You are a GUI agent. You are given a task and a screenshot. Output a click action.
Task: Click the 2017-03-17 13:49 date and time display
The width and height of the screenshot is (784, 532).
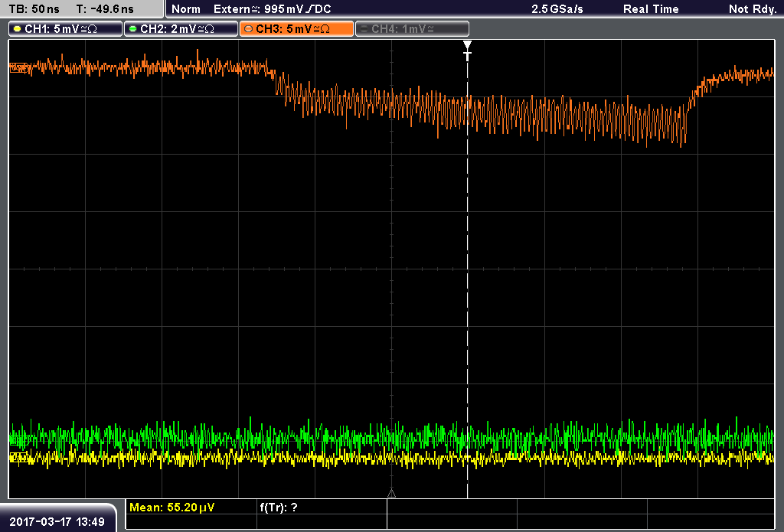point(57,522)
